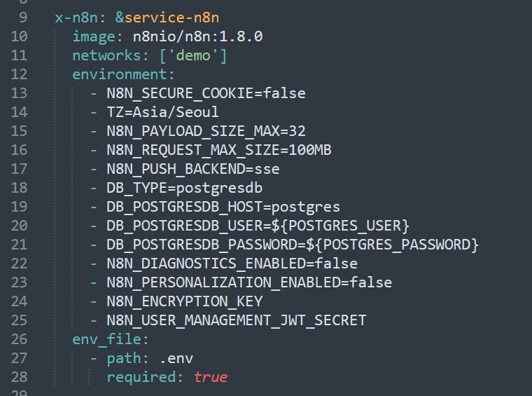Viewport: 532px width, 396px height.
Task: Click the N8N_PERSONALIZATION_ENABLED=false entry
Action: coord(248,282)
